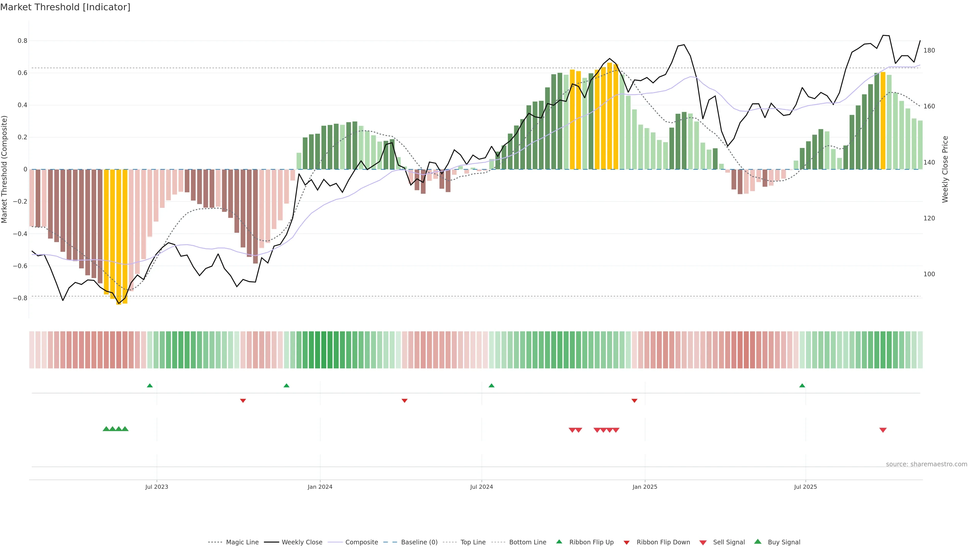Click the Jul 2024 x-axis label

[x=481, y=487]
